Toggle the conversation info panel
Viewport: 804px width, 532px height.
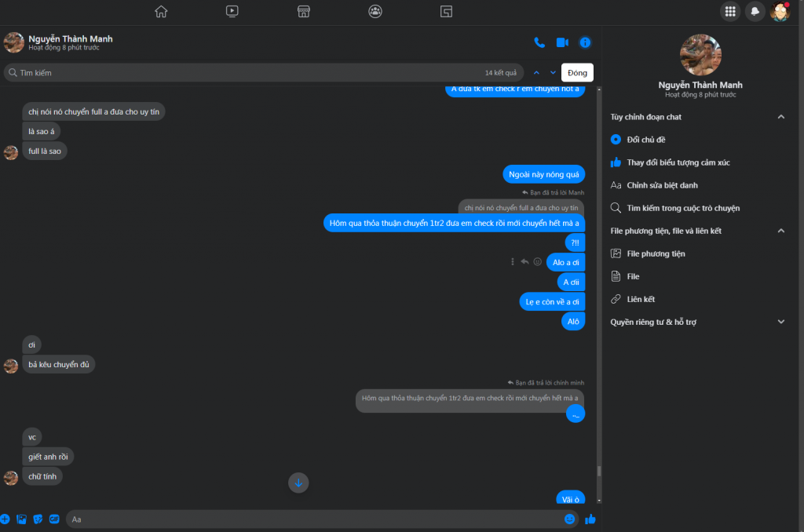click(585, 42)
